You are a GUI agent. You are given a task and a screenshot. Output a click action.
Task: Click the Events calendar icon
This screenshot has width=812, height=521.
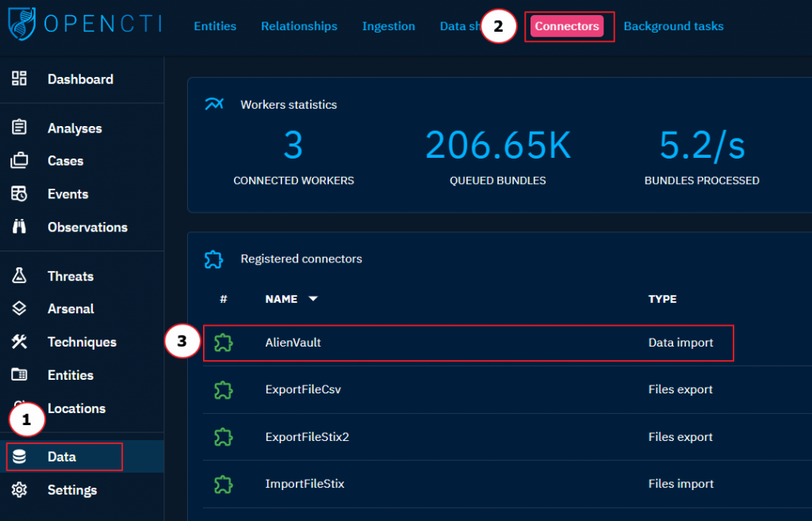click(x=19, y=193)
